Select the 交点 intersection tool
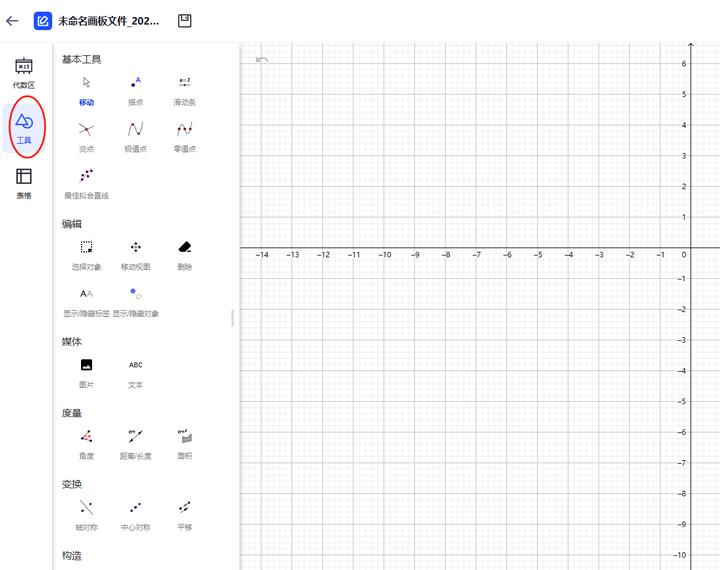 click(86, 138)
